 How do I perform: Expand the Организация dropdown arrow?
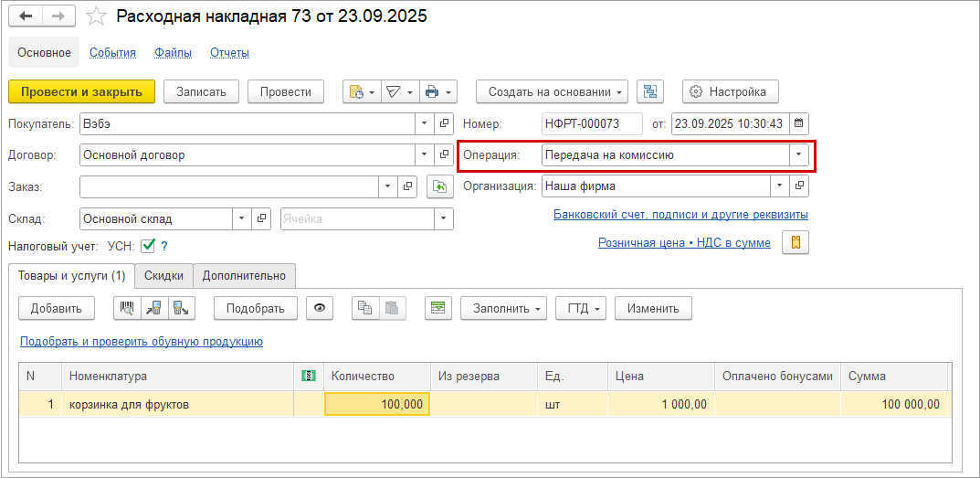(x=779, y=186)
